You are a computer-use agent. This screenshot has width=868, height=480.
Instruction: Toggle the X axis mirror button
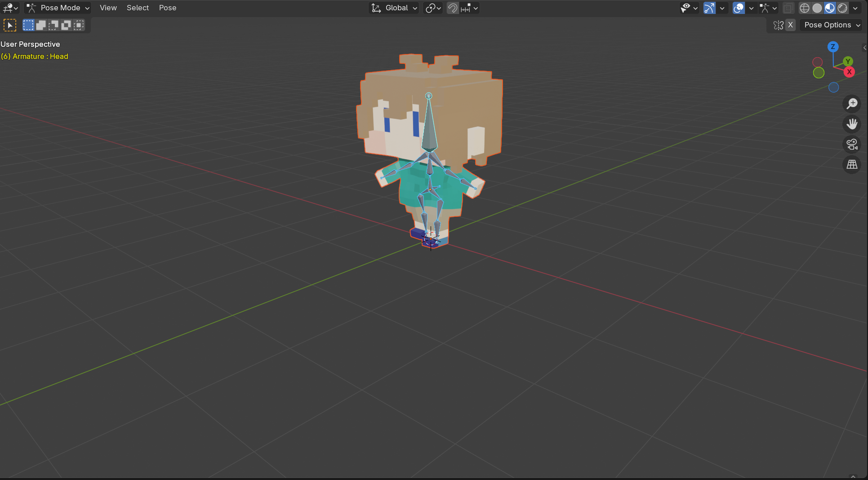790,25
